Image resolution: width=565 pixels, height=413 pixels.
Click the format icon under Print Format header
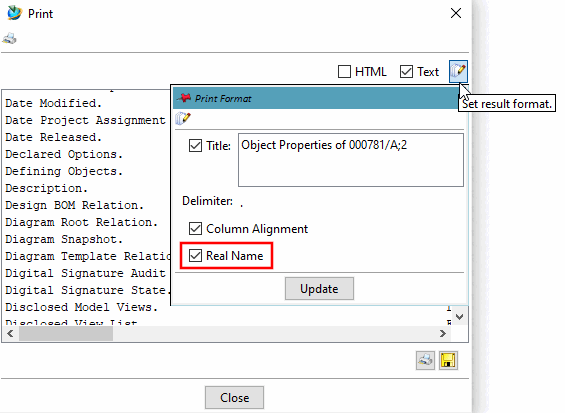[183, 118]
